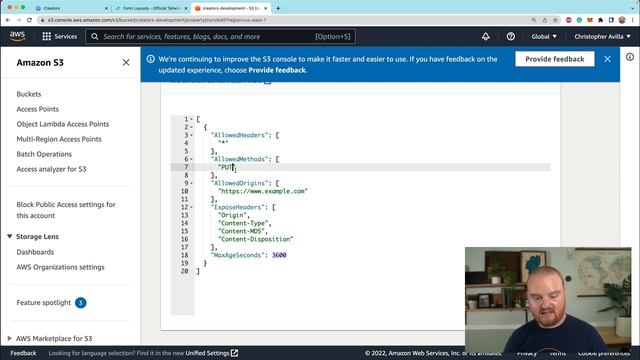This screenshot has width=640, height=360.
Task: Fold the AllowedMethods block at line 6
Action: pyautogui.click(x=191, y=159)
